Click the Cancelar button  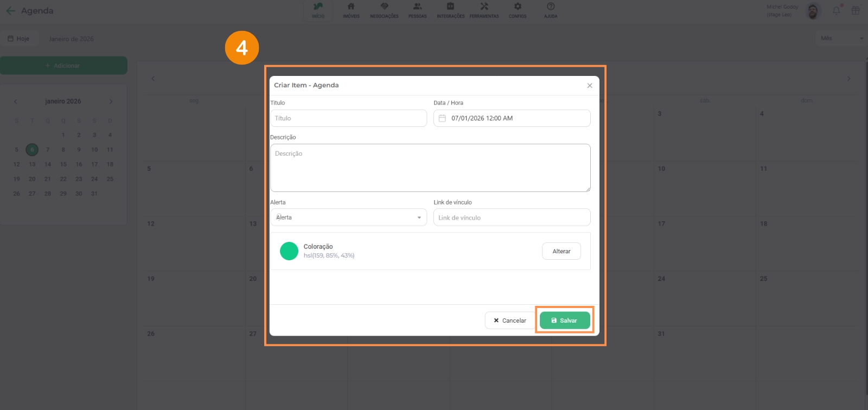[x=509, y=321]
